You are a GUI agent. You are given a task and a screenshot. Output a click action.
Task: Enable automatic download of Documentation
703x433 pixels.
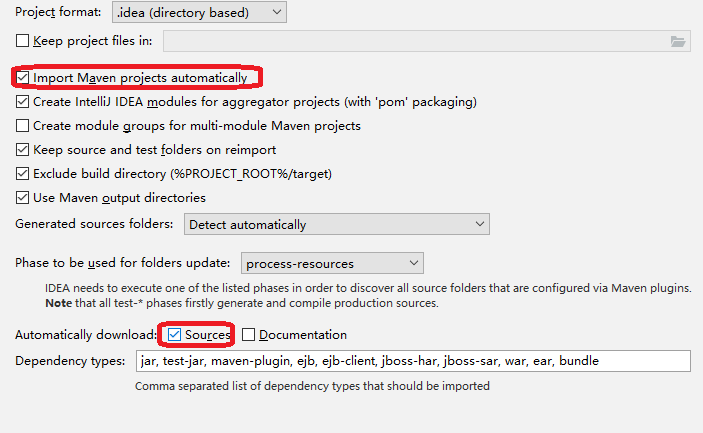pyautogui.click(x=249, y=335)
